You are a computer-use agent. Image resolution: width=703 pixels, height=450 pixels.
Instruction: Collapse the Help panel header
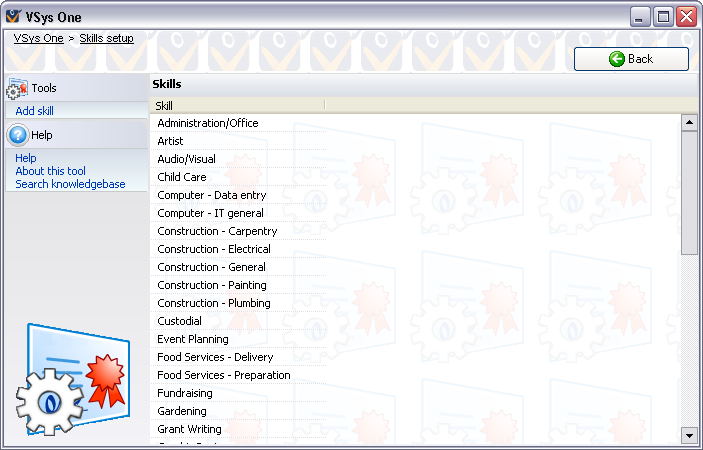pos(77,135)
